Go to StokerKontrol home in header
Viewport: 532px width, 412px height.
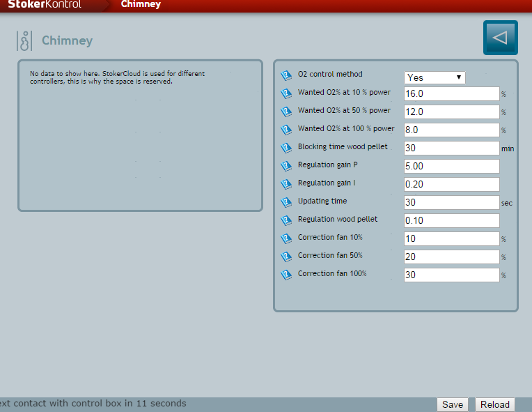tap(45, 5)
